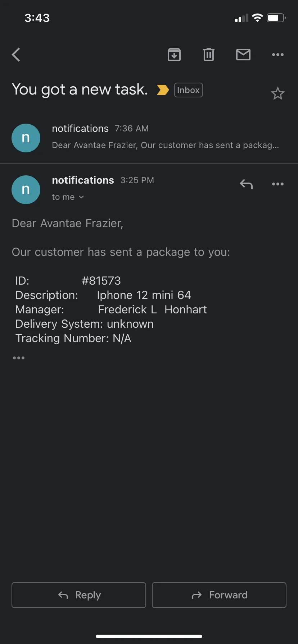Screen dimensions: 298x644
Task: Expand the "to me" recipient details
Action: [x=68, y=197]
